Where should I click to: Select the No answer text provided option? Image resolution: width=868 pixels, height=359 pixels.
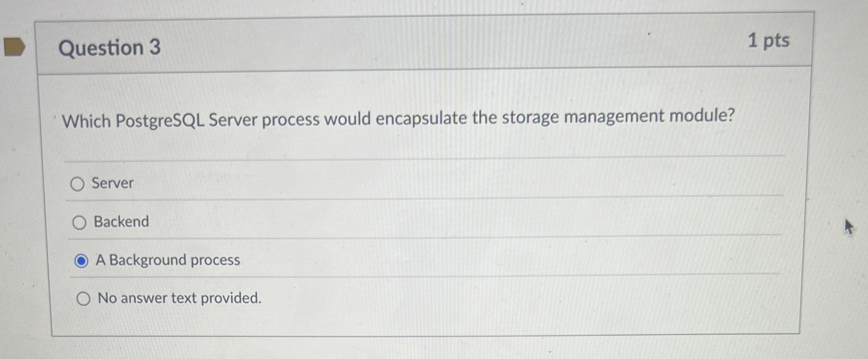[x=84, y=298]
